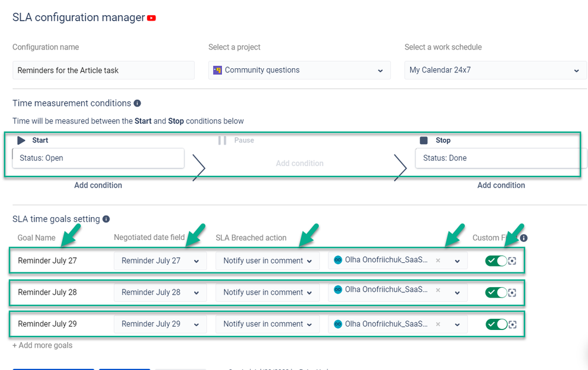
Task: Open Reminder July 28 negotiated date dropdown
Action: click(x=160, y=292)
